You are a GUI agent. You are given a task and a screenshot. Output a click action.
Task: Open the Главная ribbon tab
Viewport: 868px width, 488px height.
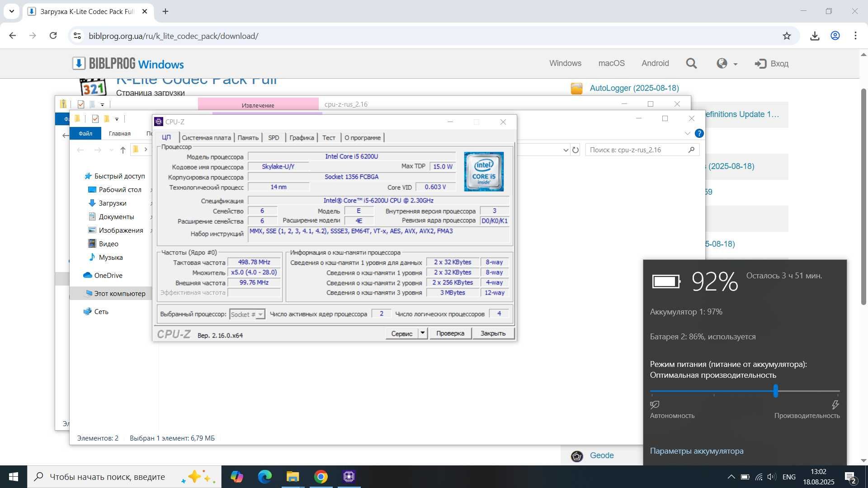[x=120, y=133]
